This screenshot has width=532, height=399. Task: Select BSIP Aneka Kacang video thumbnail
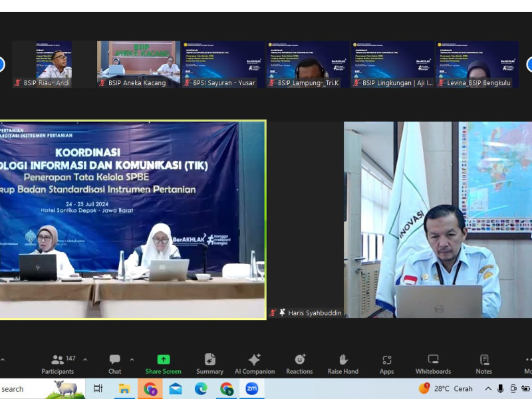point(138,65)
